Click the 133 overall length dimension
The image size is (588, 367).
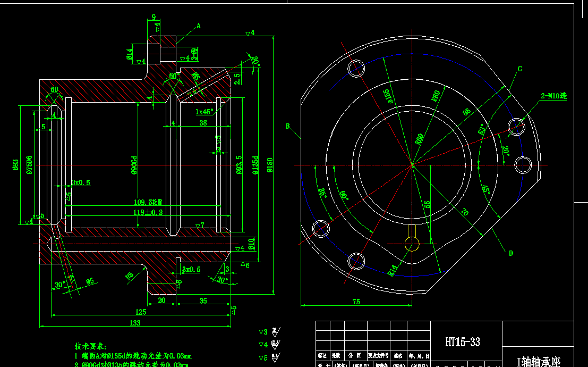[135, 323]
